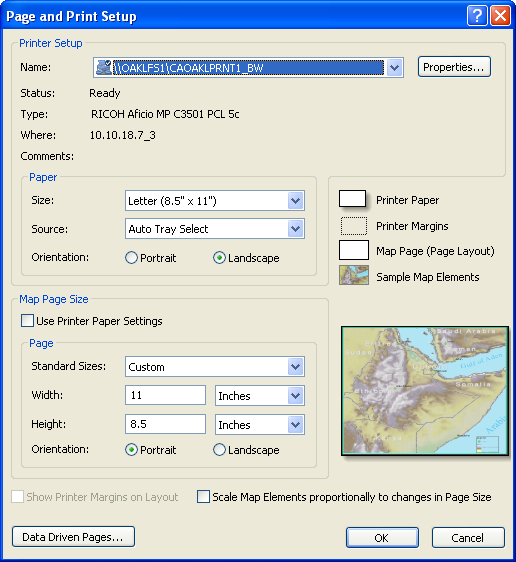516x562 pixels.
Task: Select Landscape orientation under Page
Action: [x=219, y=449]
